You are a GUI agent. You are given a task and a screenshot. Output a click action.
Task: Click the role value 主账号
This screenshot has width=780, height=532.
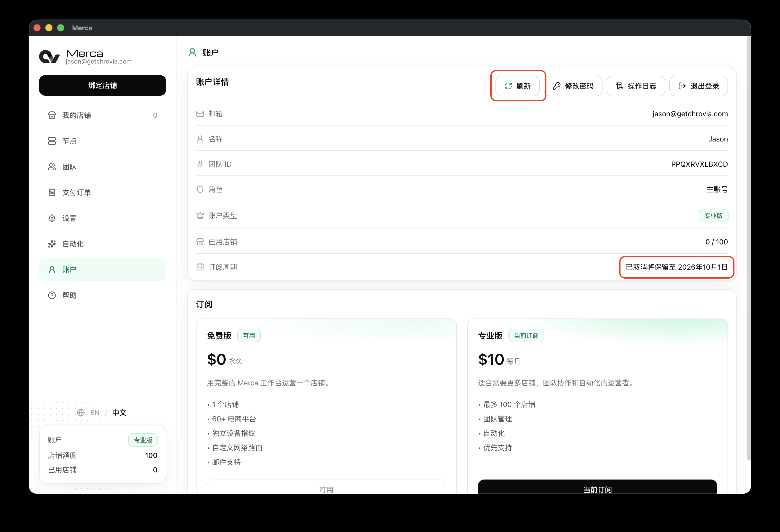(717, 189)
